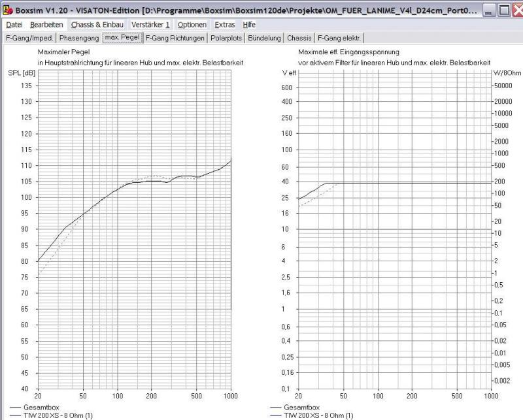Open the Bündelung tab
This screenshot has height=420, width=523.
(264, 38)
